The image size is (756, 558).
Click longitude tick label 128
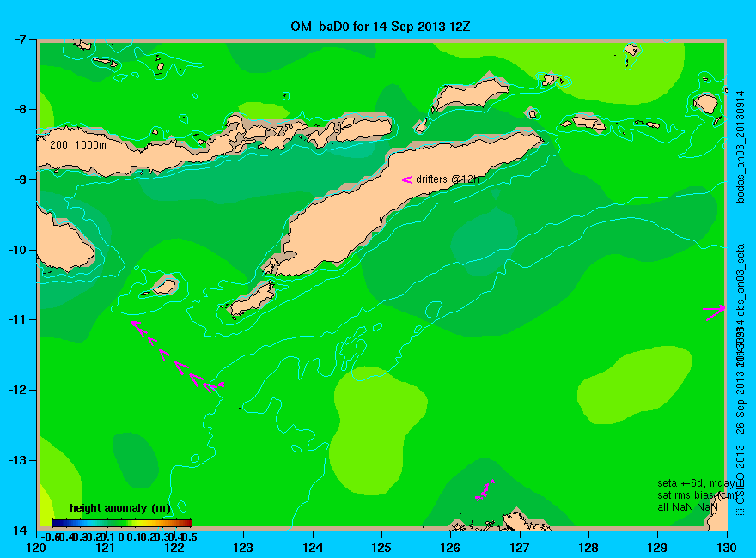pyautogui.click(x=588, y=548)
